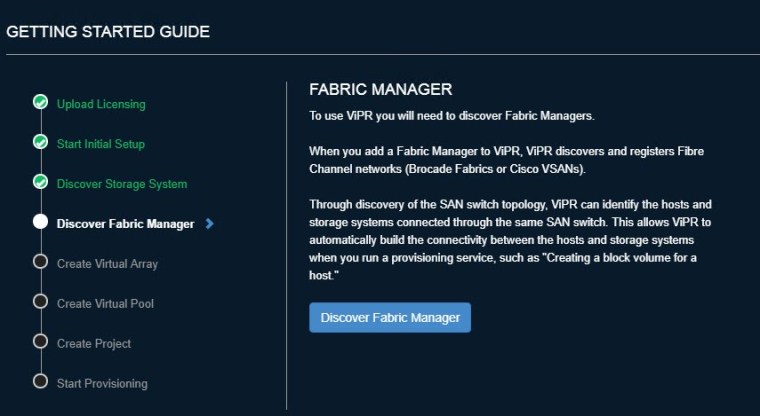Click the FABRIC MANAGER heading
The height and width of the screenshot is (416, 760).
click(380, 89)
